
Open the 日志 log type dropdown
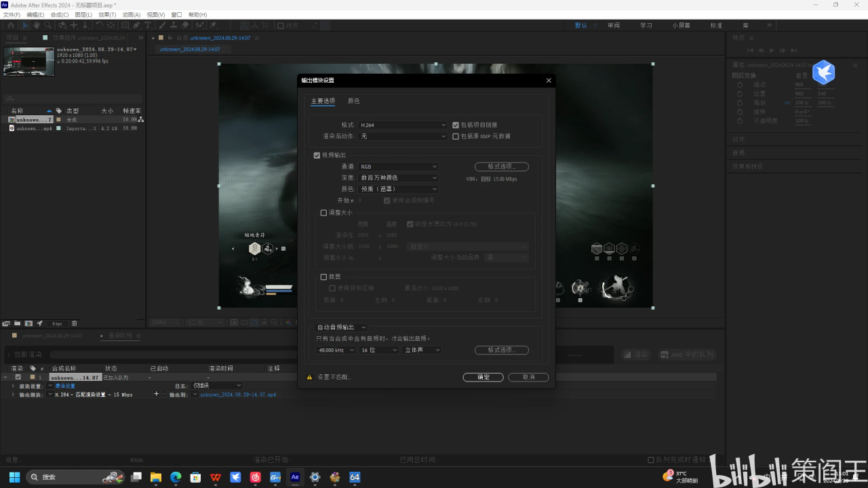pyautogui.click(x=216, y=386)
